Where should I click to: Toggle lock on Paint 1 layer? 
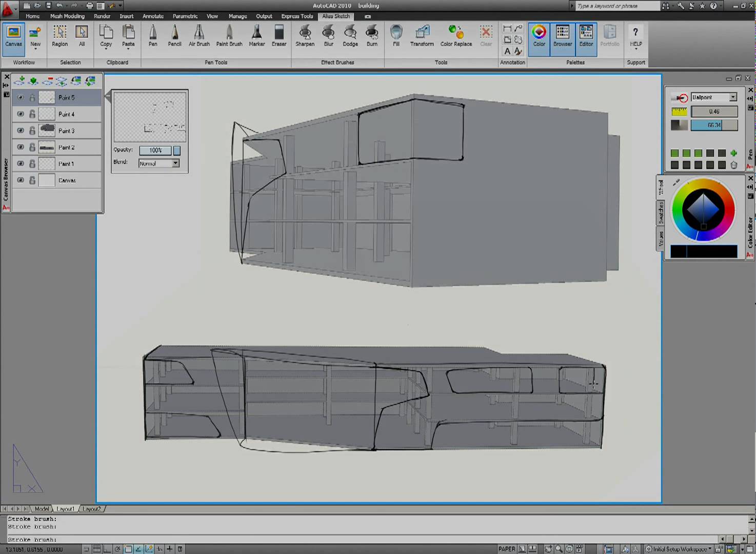click(32, 164)
